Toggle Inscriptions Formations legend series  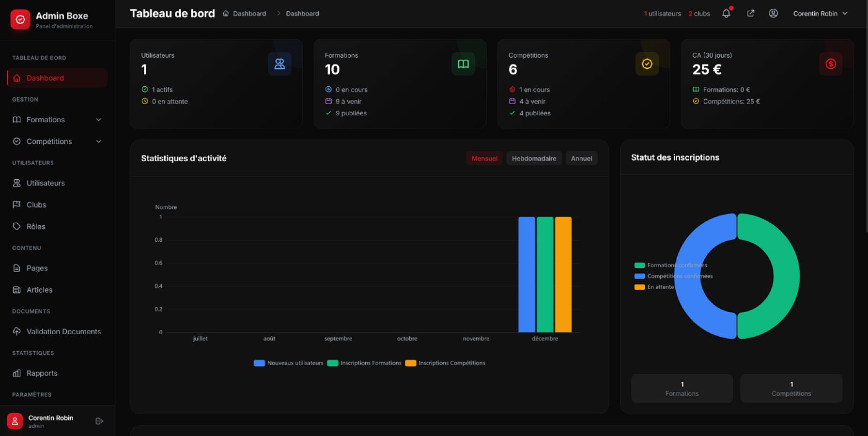(364, 363)
